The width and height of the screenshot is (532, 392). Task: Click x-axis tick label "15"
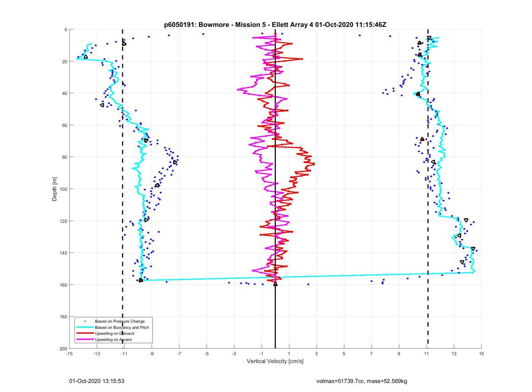[x=481, y=354]
